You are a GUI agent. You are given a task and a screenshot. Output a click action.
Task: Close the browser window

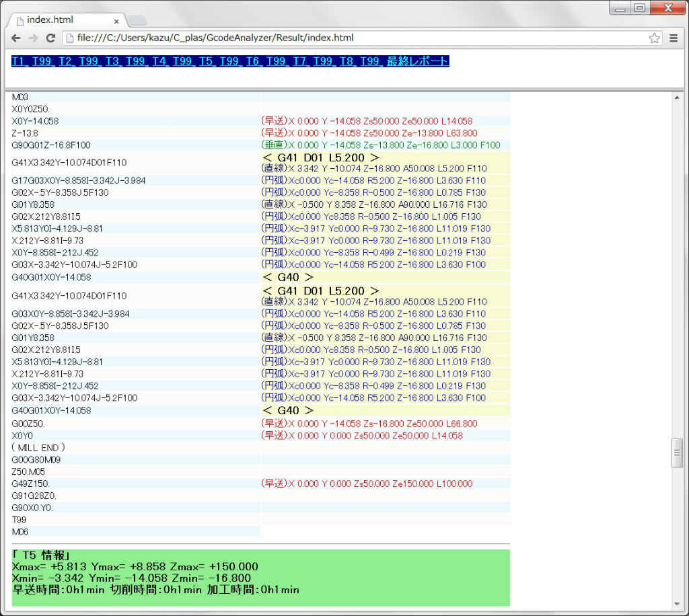[x=668, y=8]
